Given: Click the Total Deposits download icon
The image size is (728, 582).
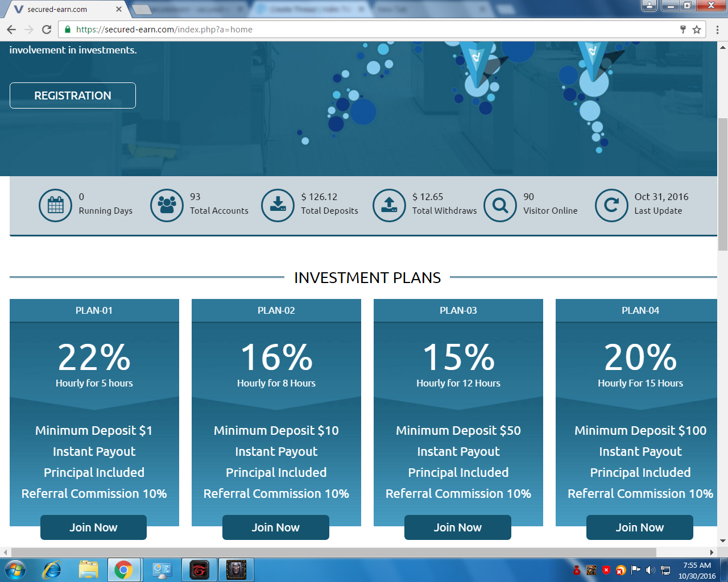Looking at the screenshot, I should coord(278,205).
